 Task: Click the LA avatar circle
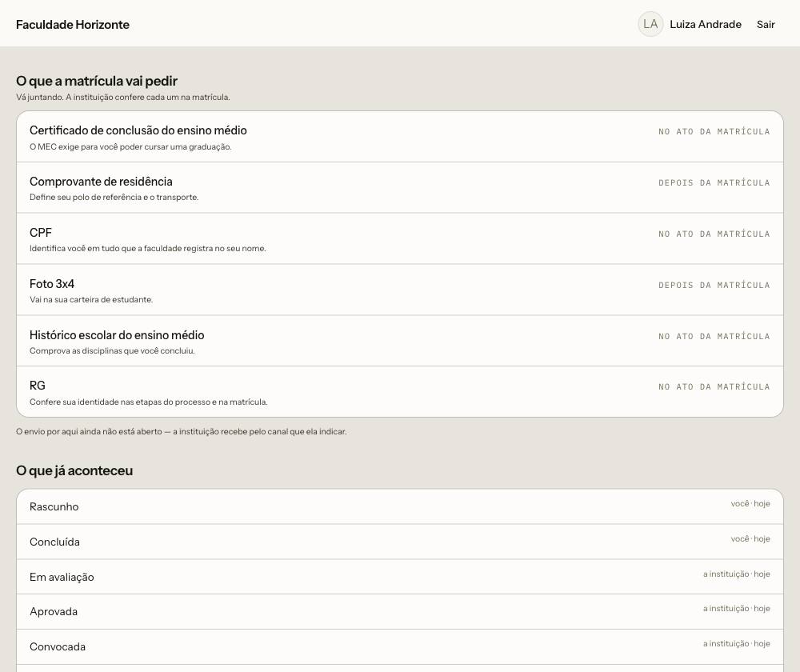(x=650, y=24)
